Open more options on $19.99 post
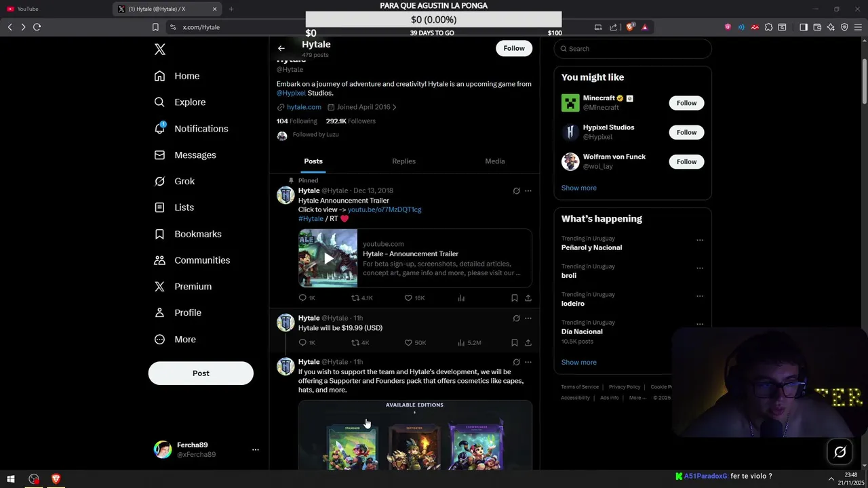868x488 pixels. click(x=528, y=319)
